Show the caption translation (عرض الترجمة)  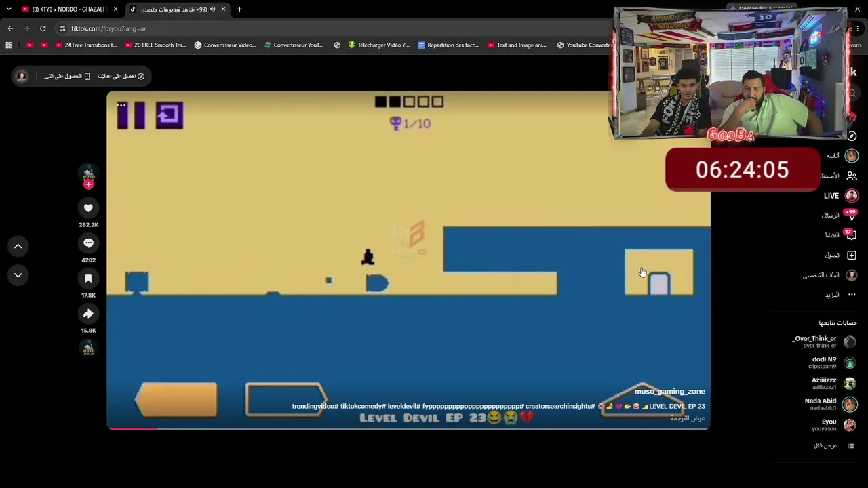click(688, 418)
